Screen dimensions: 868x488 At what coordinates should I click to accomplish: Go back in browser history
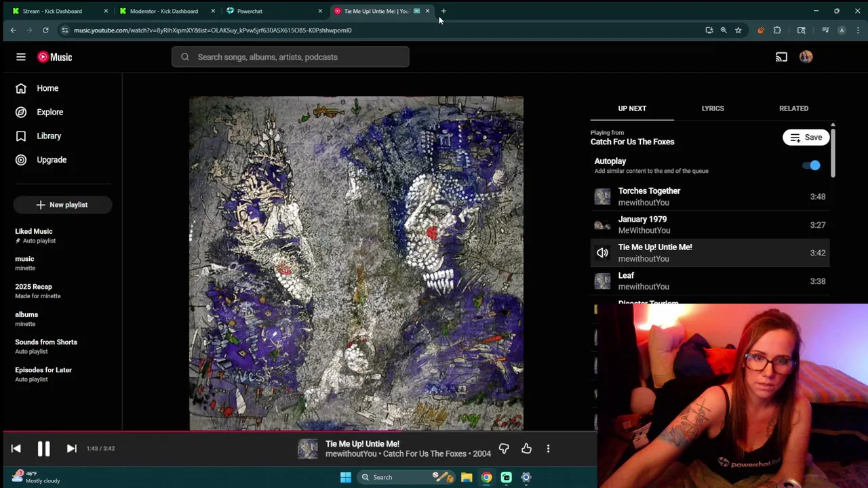point(13,30)
